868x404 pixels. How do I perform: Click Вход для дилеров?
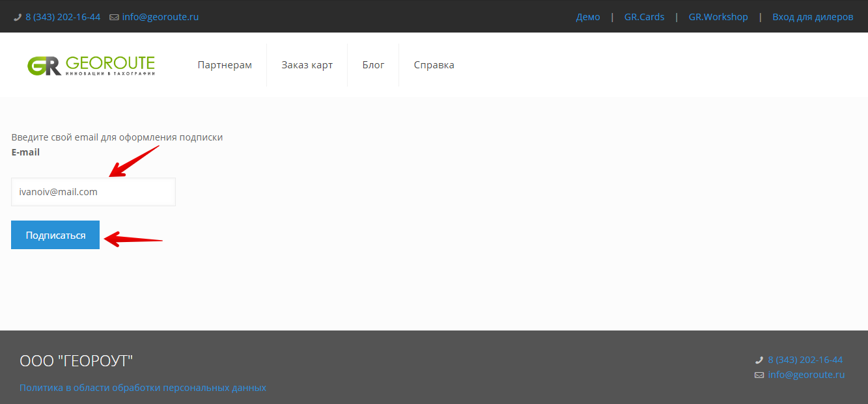813,17
